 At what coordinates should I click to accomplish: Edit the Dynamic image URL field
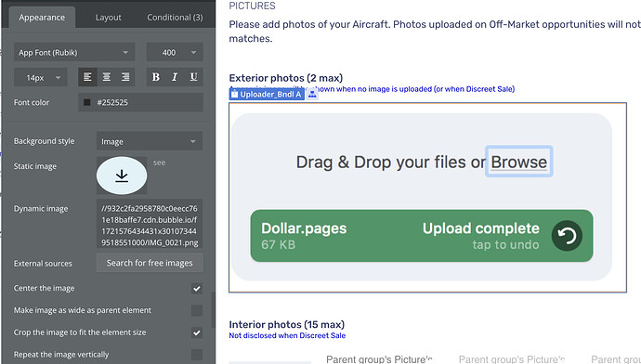150,224
